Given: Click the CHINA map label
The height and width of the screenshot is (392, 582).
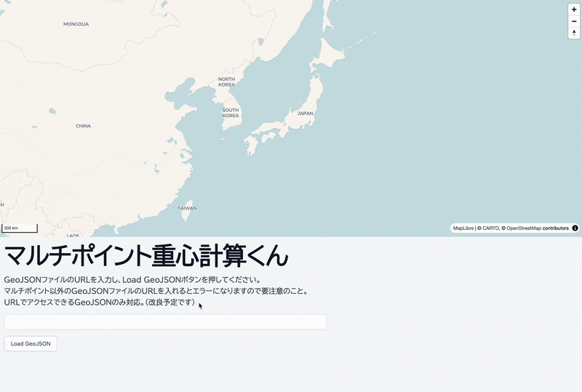Looking at the screenshot, I should pos(84,126).
